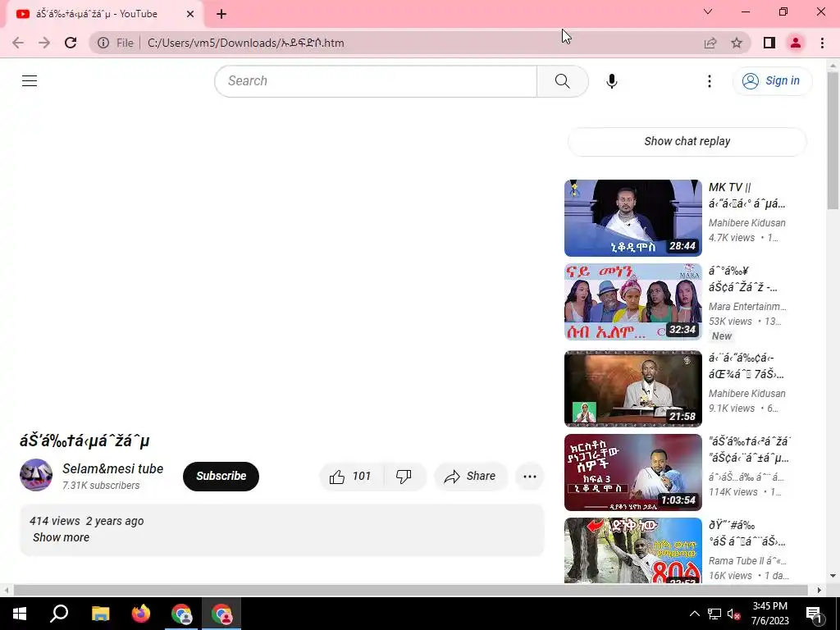
Task: Open the 21:58 Mahibere Kidusan thumbnail
Action: pos(632,388)
